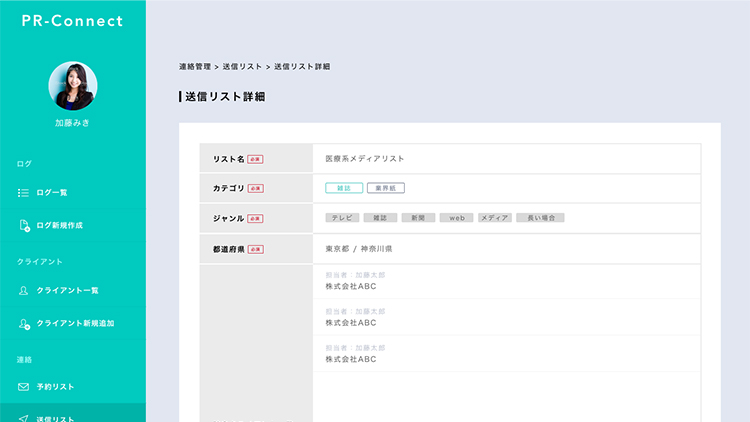Screen dimensions: 750x422
Task: Click 送信リスト詳細 breadcrumb item
Action: [302, 67]
